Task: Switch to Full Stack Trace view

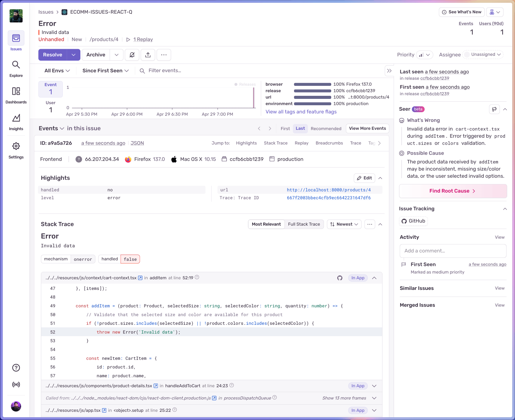Action: tap(304, 224)
